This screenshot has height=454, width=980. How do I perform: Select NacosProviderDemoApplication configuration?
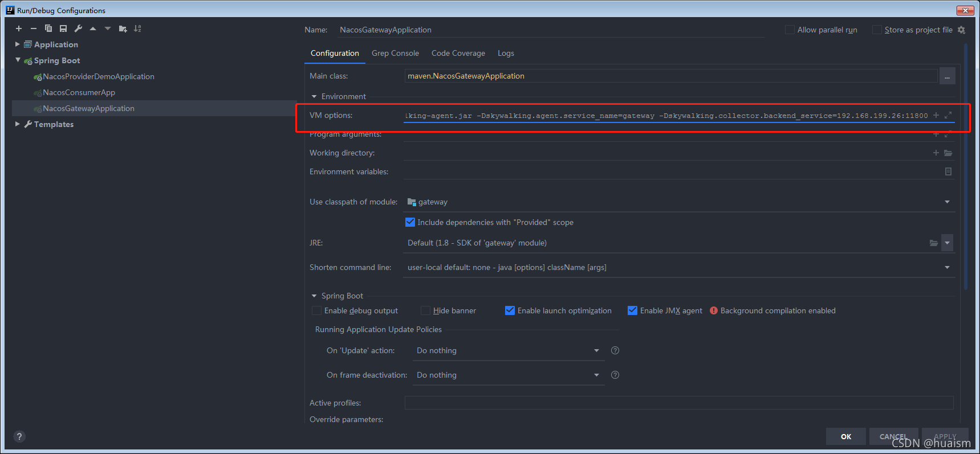click(99, 76)
